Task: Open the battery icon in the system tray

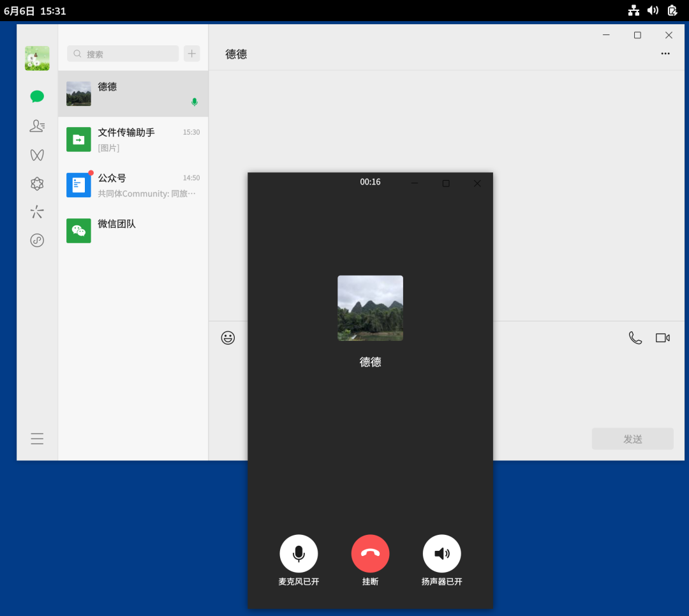Action: tap(672, 11)
